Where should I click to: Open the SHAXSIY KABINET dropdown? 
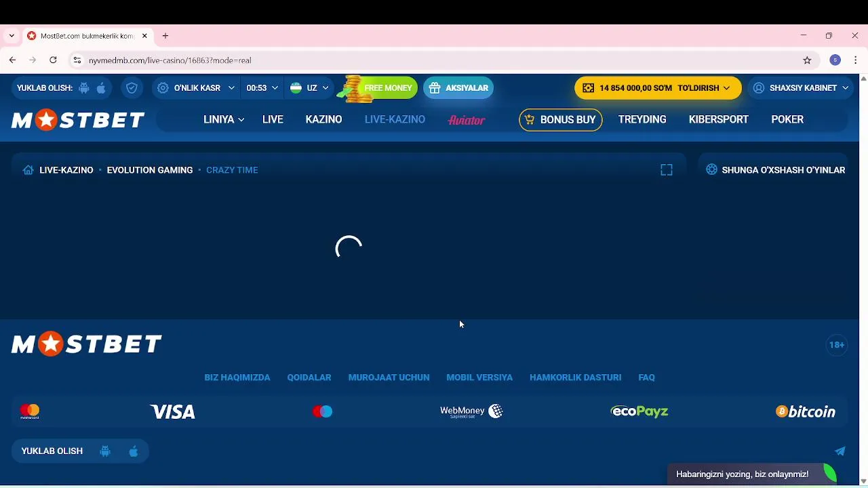[x=801, y=88]
